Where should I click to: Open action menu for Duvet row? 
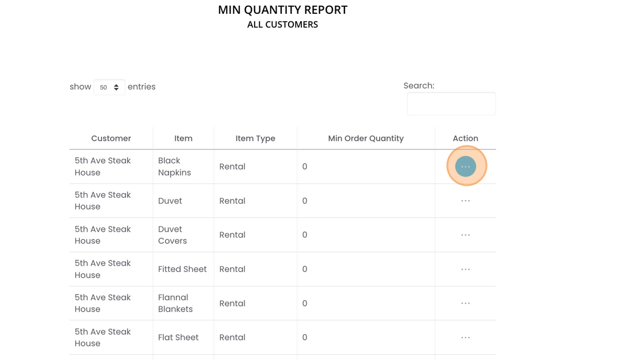coord(466,201)
